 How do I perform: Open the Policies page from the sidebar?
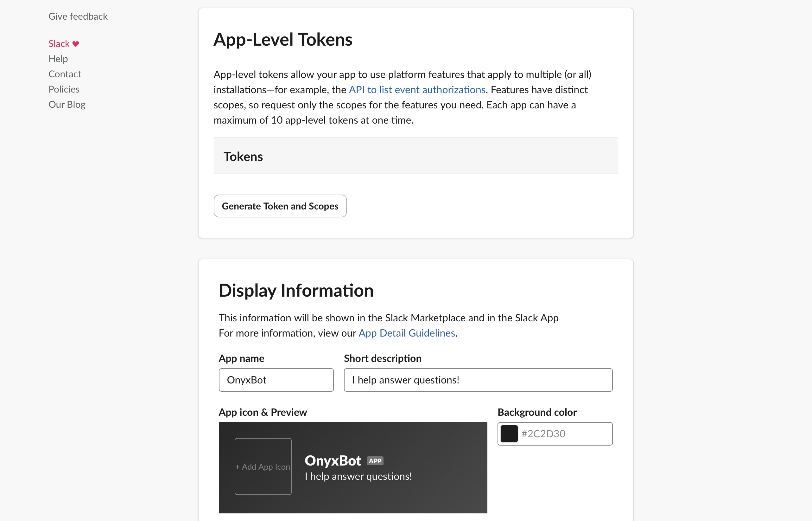pos(64,89)
